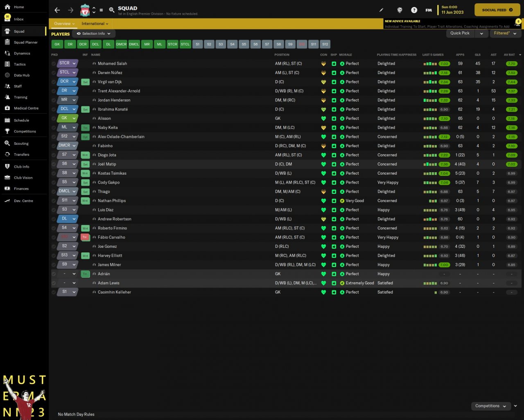The image size is (524, 420).
Task: Go to Squad Planner in the sidebar
Action: (x=25, y=43)
